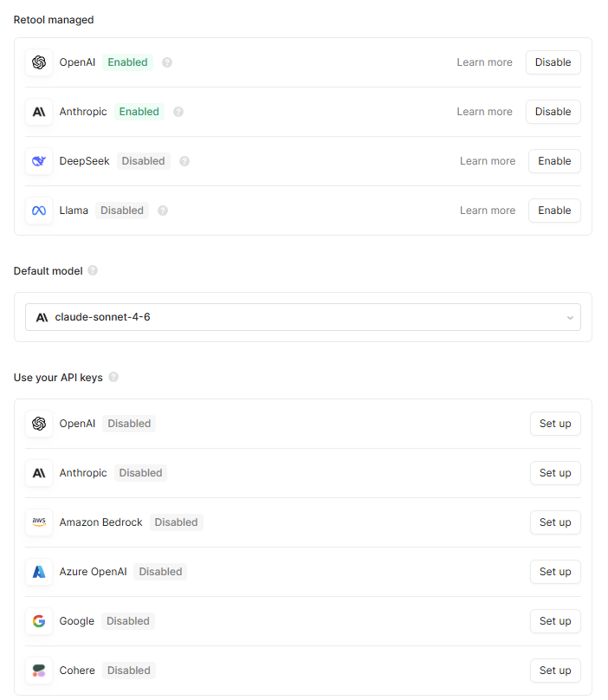Open Learn more link for DeepSeek

coord(487,161)
